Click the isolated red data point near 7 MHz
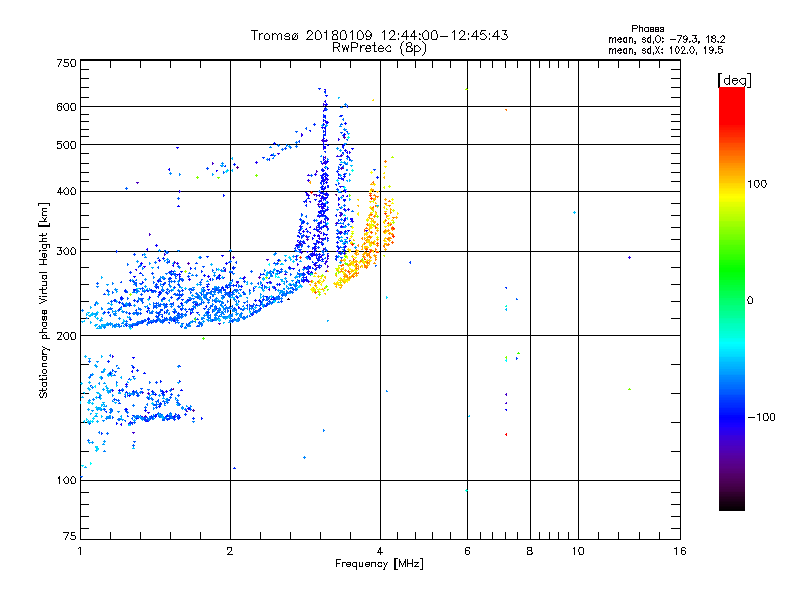Image resolution: width=800 pixels, height=600 pixels. click(506, 435)
